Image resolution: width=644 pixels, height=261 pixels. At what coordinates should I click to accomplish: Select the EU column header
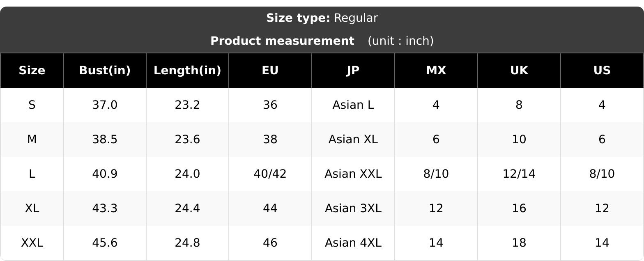coord(270,71)
